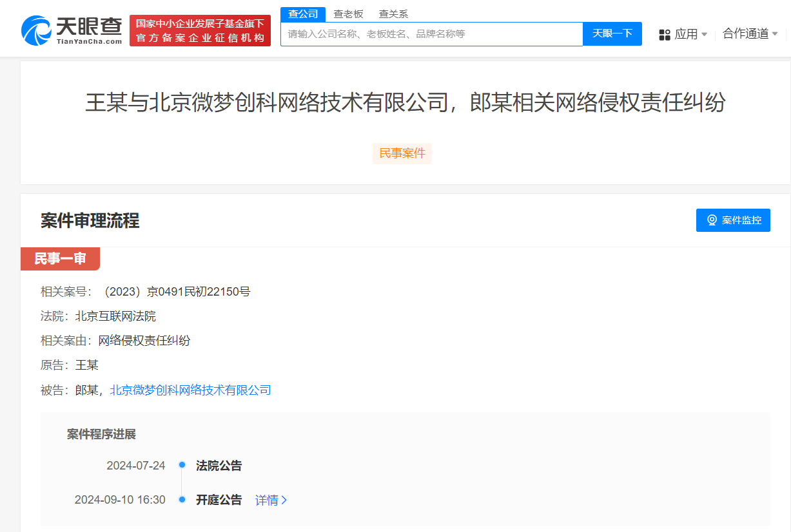Switch to the 查关系 tab
The height and width of the screenshot is (532, 791).
[393, 13]
